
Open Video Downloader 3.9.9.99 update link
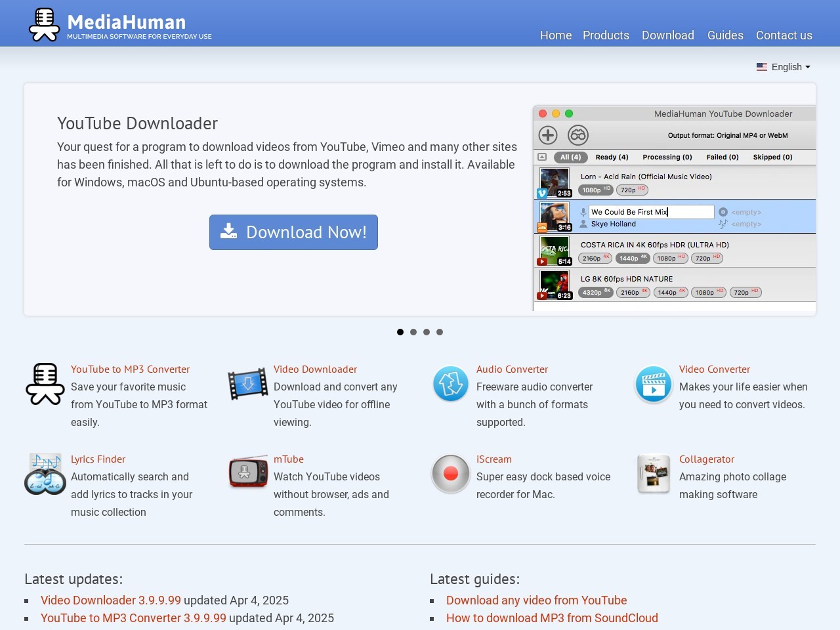pos(111,600)
